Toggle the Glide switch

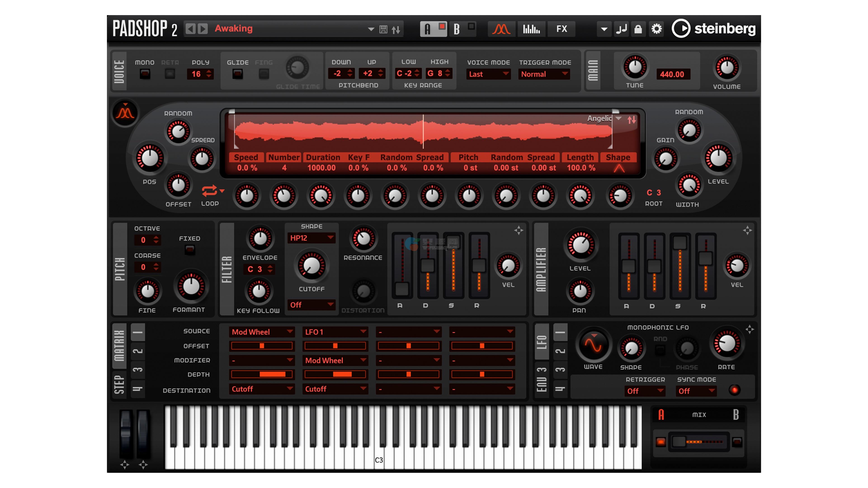(238, 73)
